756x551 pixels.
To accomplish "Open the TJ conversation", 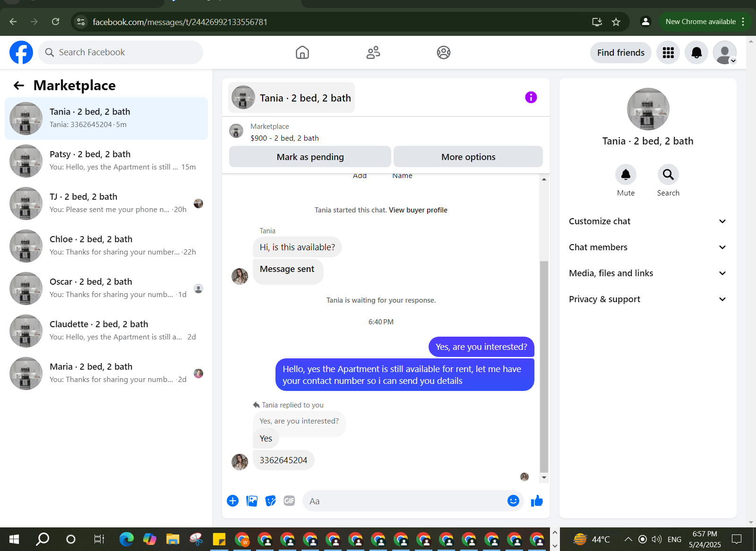I will pos(106,203).
